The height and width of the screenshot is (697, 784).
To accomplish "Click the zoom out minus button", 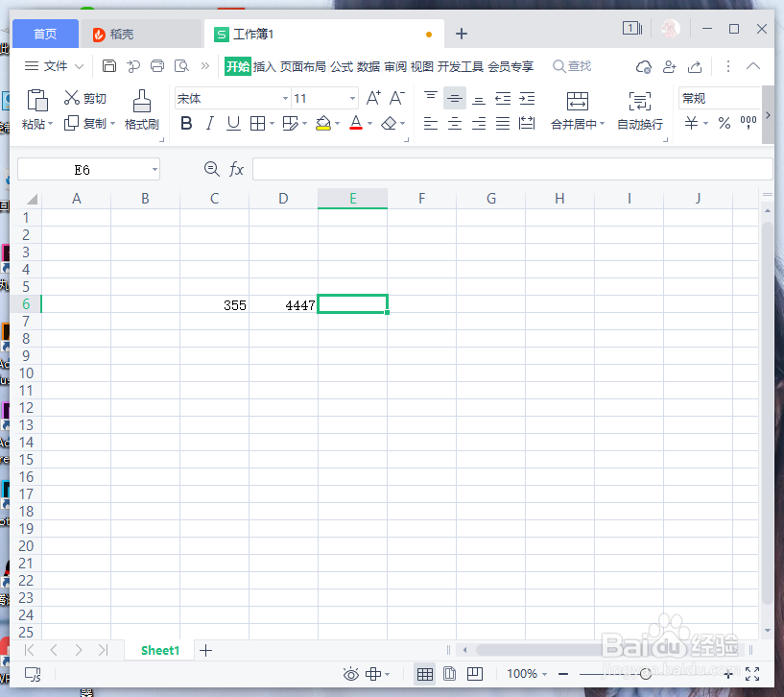I will (563, 675).
